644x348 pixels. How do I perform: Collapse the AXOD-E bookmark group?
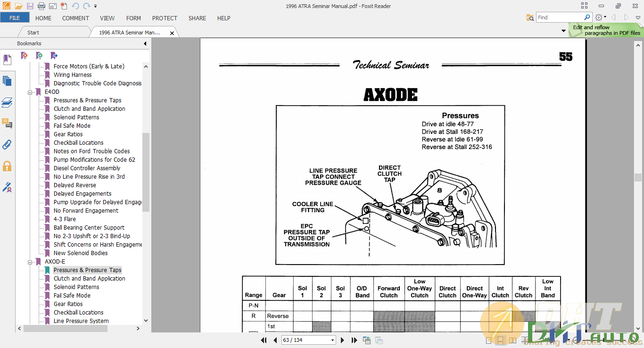click(30, 262)
